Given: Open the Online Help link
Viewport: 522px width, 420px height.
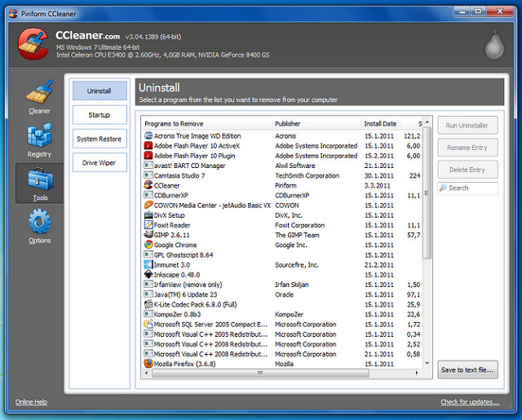Looking at the screenshot, I should 31,402.
